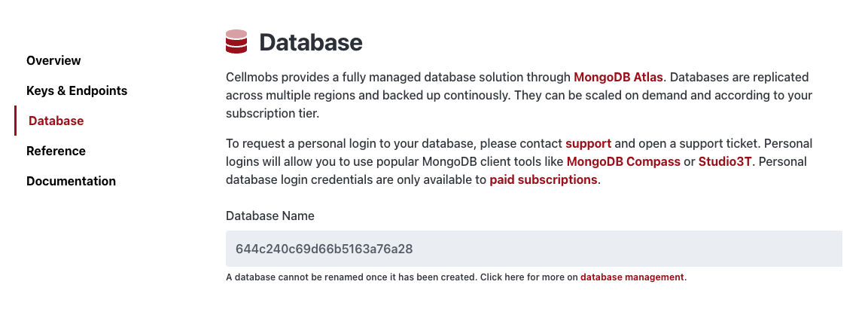Click the Cellmobs managed database paragraph

519,95
